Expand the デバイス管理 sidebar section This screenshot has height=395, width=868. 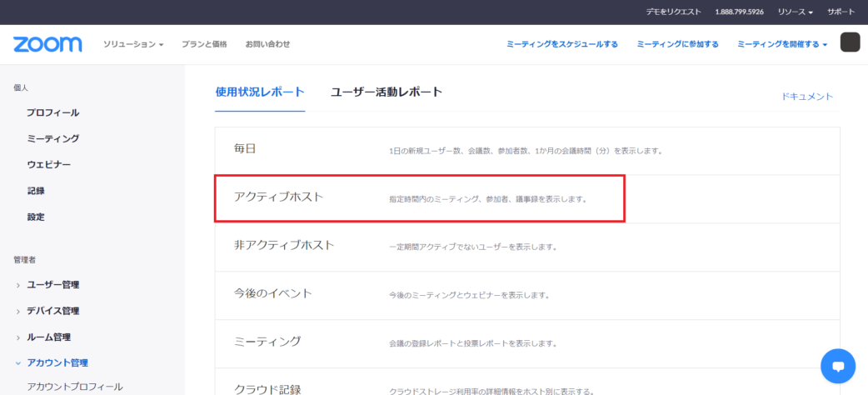[x=52, y=311]
